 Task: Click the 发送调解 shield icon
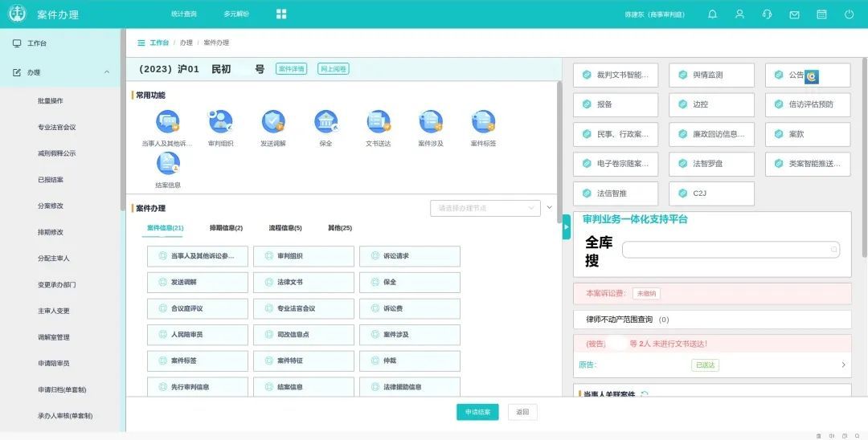273,122
